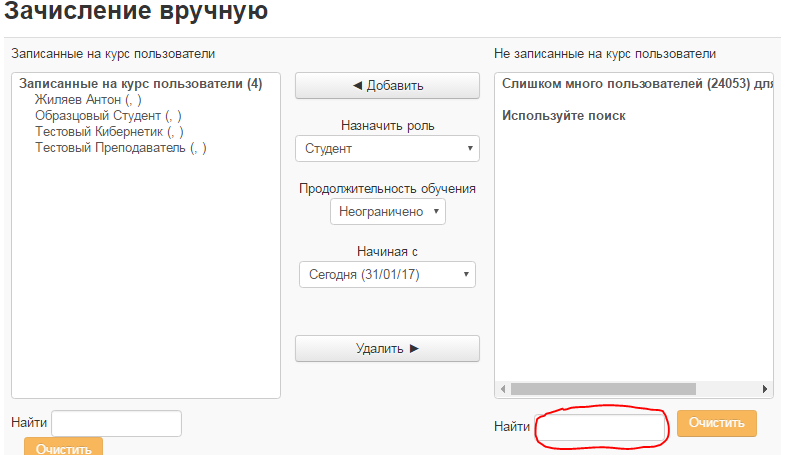Click the Удалить button
This screenshot has height=455, width=785.
[x=387, y=348]
